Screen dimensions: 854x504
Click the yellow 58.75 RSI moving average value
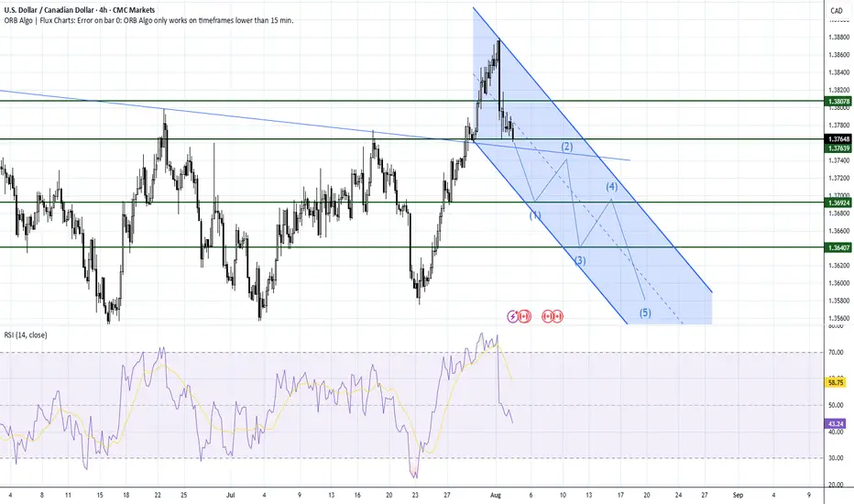click(x=836, y=382)
